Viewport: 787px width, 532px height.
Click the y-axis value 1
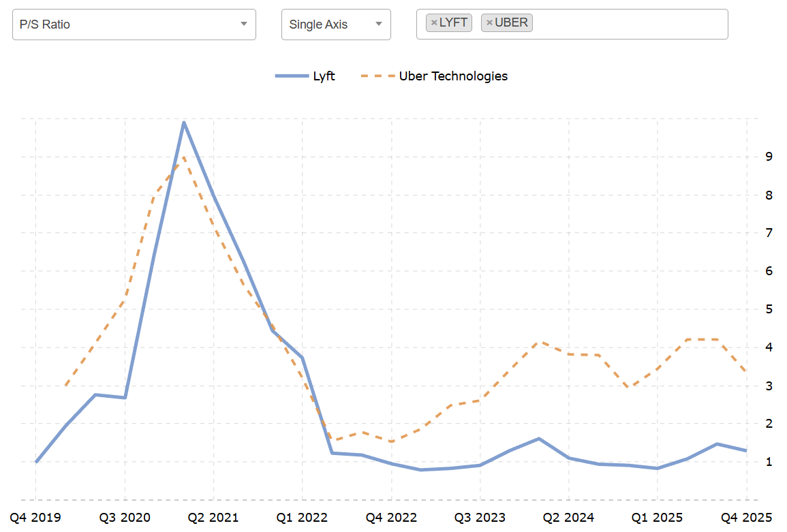769,462
